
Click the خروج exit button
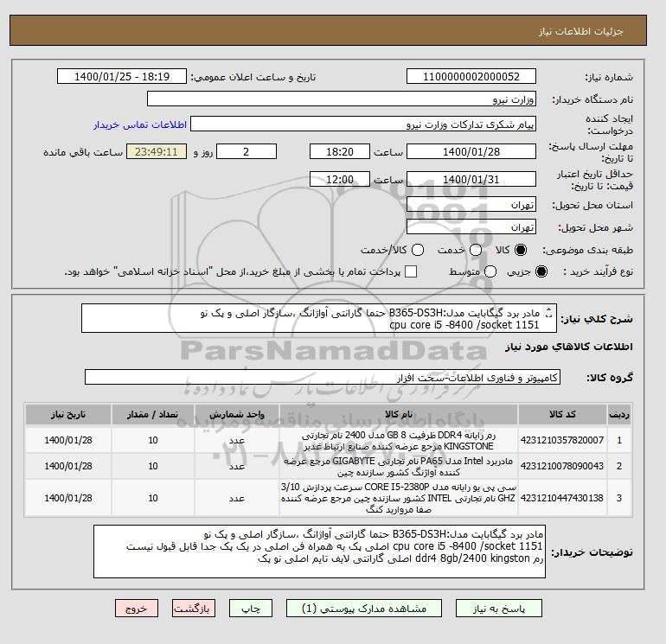click(137, 608)
